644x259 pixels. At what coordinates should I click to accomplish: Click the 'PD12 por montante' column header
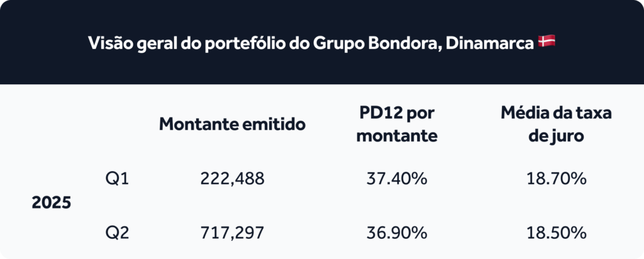[x=397, y=124]
